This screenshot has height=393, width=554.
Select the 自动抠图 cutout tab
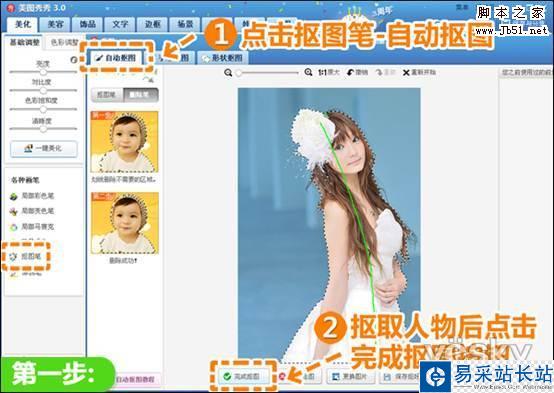coord(116,58)
